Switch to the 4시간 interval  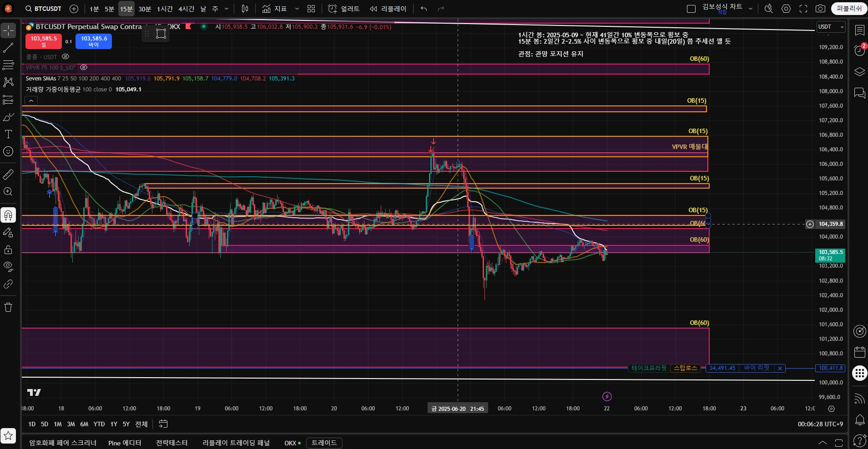pos(186,9)
